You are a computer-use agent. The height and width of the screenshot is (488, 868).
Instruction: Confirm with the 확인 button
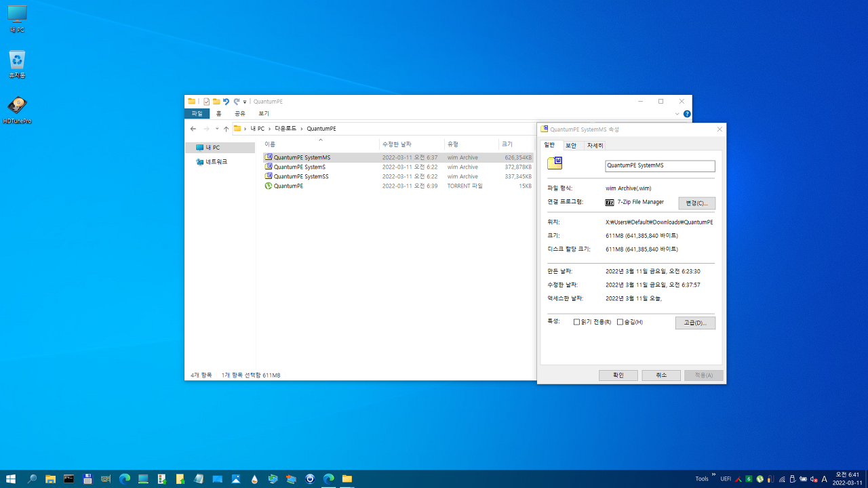[618, 375]
